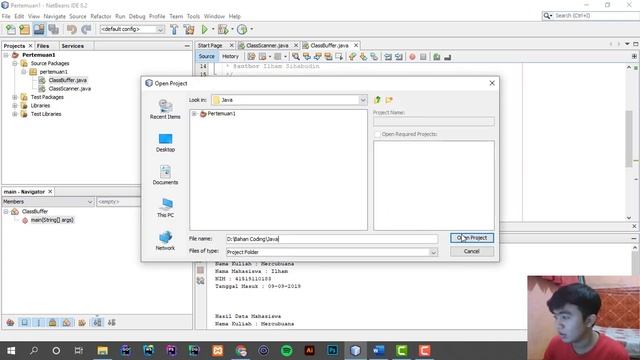Click the New Project toolbar icon
Viewport: 640px width, 360px height.
[24, 29]
